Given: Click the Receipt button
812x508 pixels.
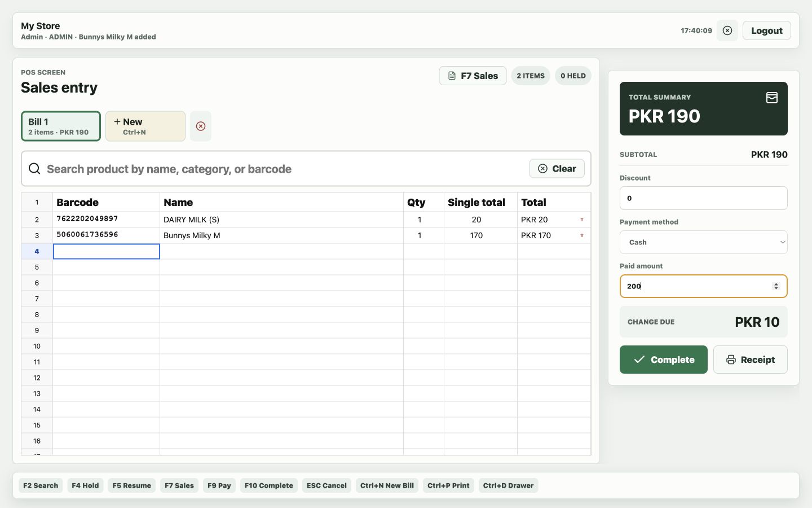Looking at the screenshot, I should 750,360.
